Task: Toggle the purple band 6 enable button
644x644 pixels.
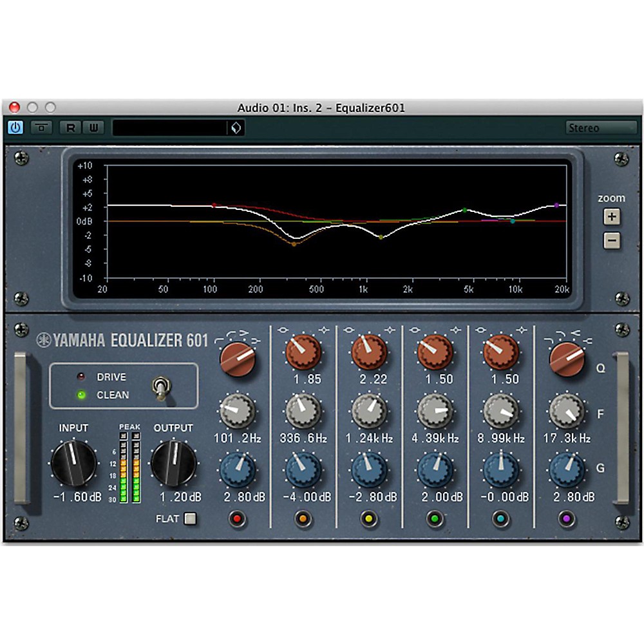Action: point(567,518)
